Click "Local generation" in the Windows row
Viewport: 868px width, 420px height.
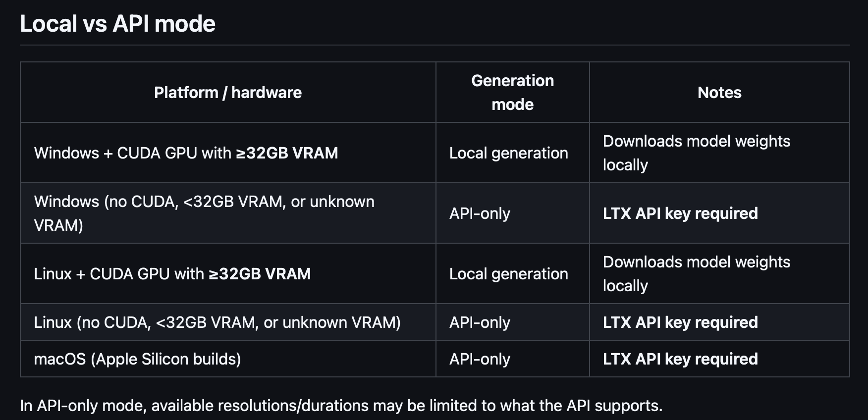508,153
